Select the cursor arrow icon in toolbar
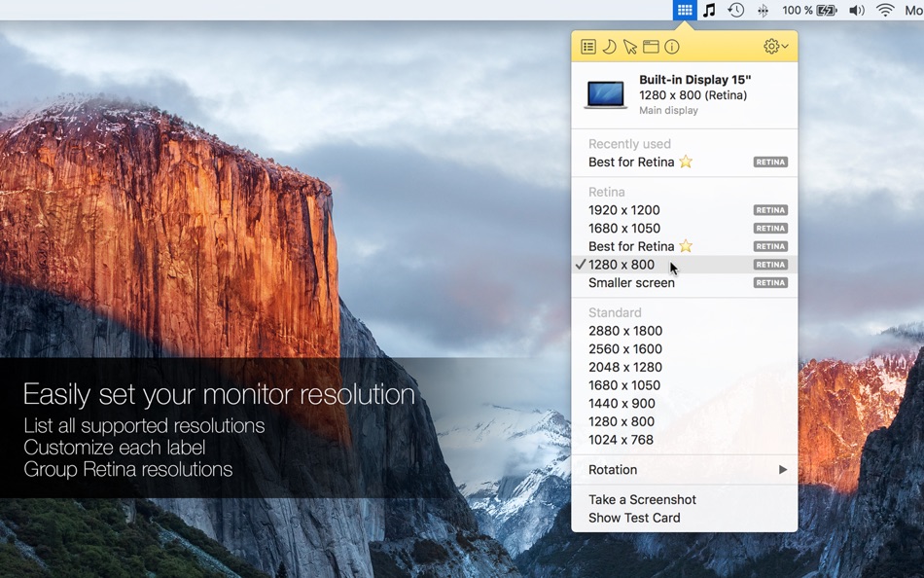This screenshot has width=924, height=578. [630, 47]
